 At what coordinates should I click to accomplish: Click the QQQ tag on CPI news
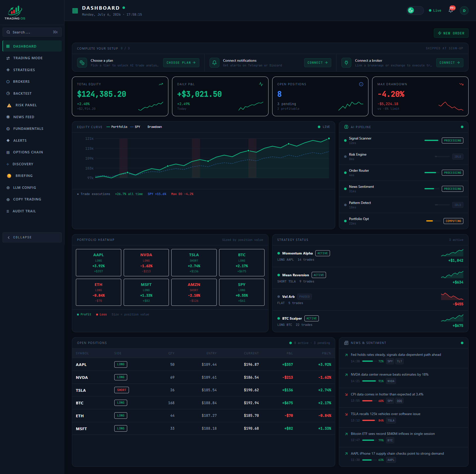click(399, 401)
